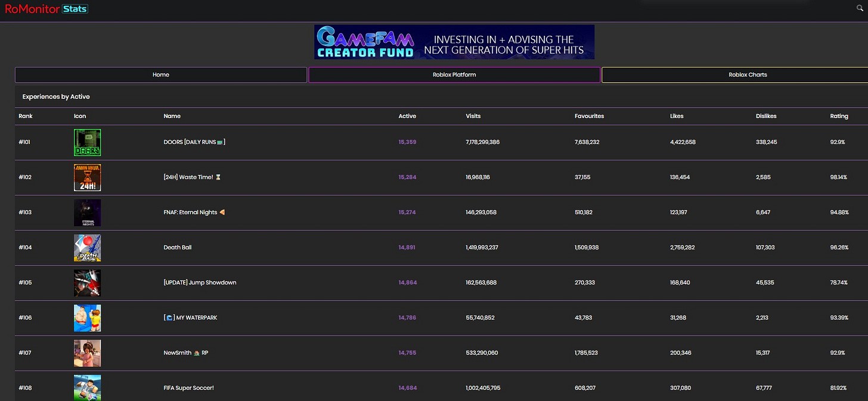The width and height of the screenshot is (868, 401).
Task: Open the Jump Showdown game icon
Action: 87,283
